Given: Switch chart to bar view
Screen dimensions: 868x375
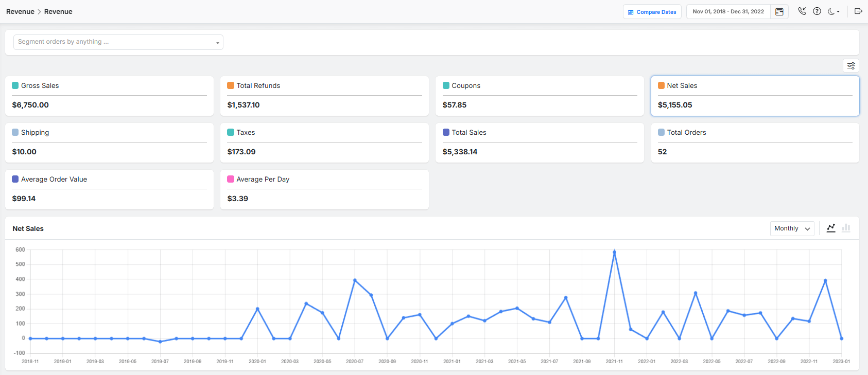Looking at the screenshot, I should (846, 228).
